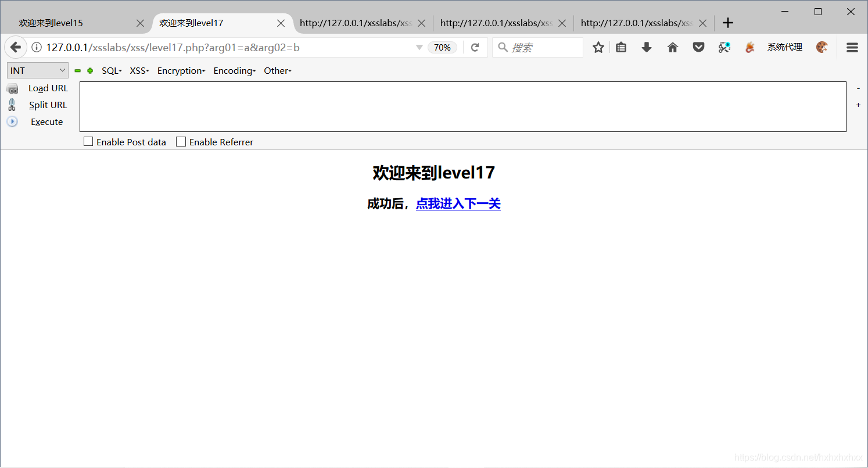Show bookmarks list icon
Image resolution: width=868 pixels, height=468 pixels.
(621, 48)
